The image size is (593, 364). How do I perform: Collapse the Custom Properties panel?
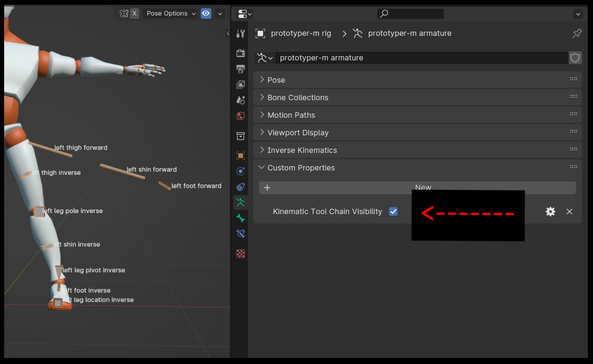pos(301,168)
